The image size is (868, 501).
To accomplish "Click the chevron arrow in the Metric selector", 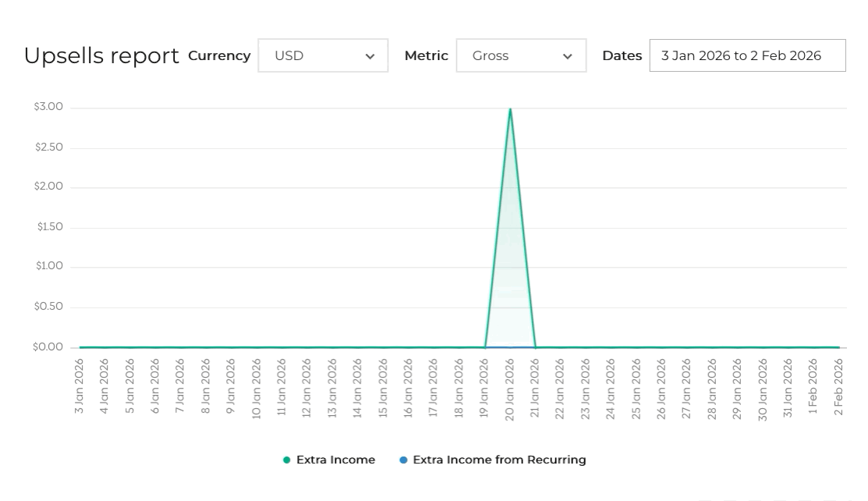I will pyautogui.click(x=568, y=57).
